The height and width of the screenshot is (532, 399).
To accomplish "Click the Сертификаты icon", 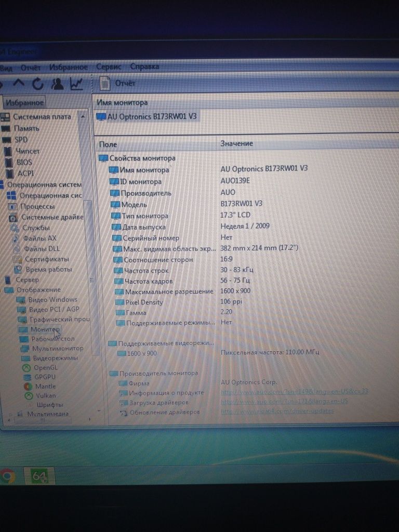I will pyautogui.click(x=17, y=260).
